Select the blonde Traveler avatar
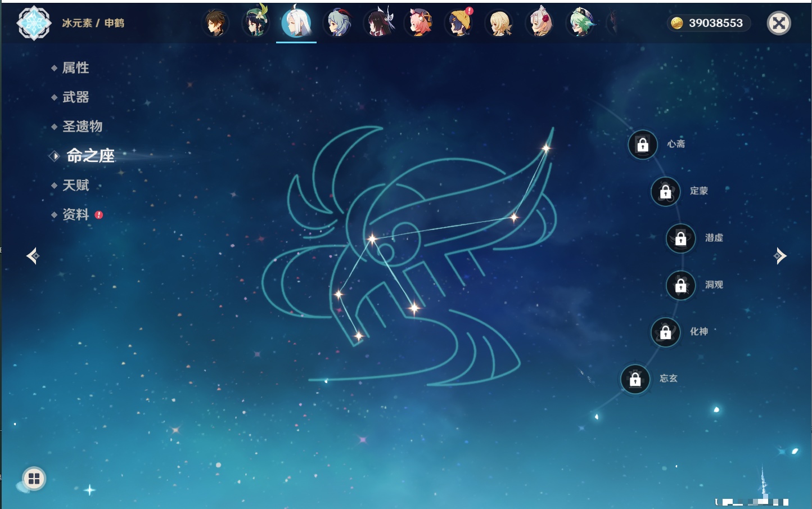 tap(499, 23)
